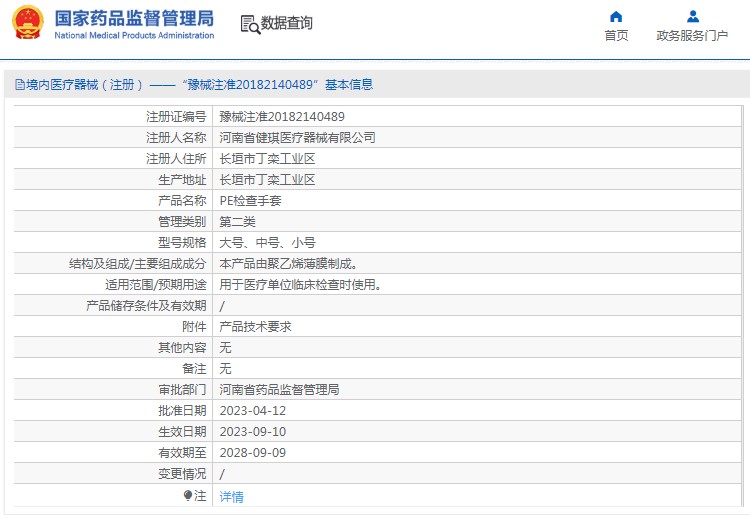Click approval department 河南省药品监督管理局
This screenshot has width=750, height=515.
pyautogui.click(x=279, y=390)
